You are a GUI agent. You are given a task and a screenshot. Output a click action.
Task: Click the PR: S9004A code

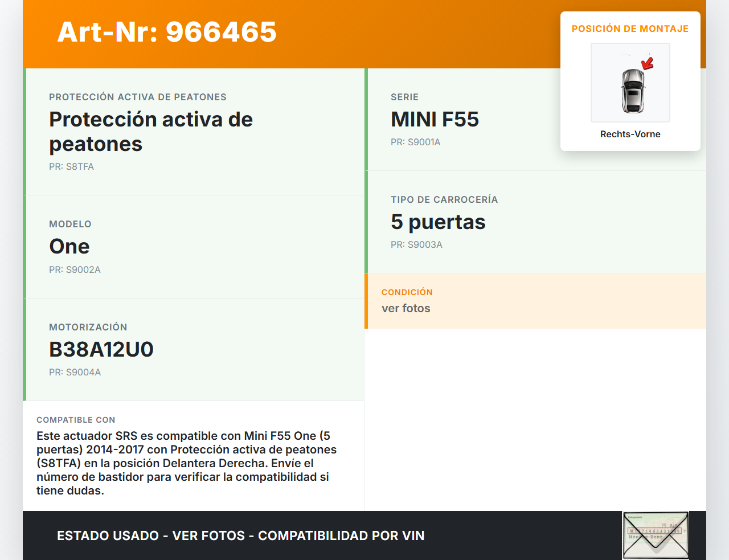(75, 372)
